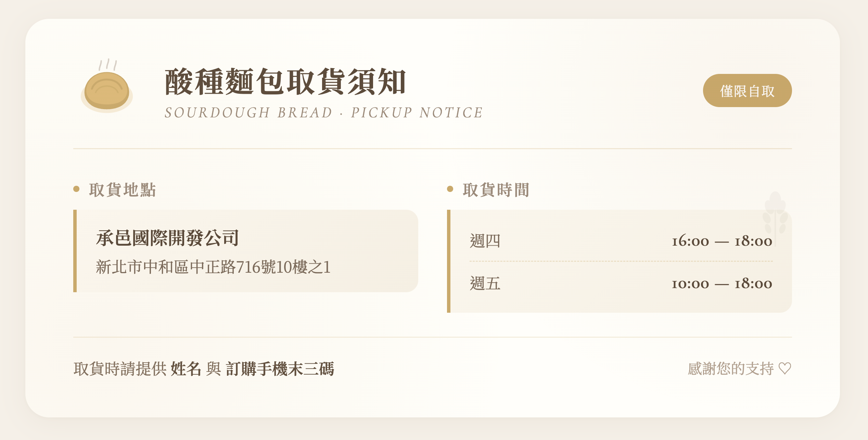This screenshot has height=440, width=868.
Task: Select the 週五 schedule row label
Action: click(485, 283)
